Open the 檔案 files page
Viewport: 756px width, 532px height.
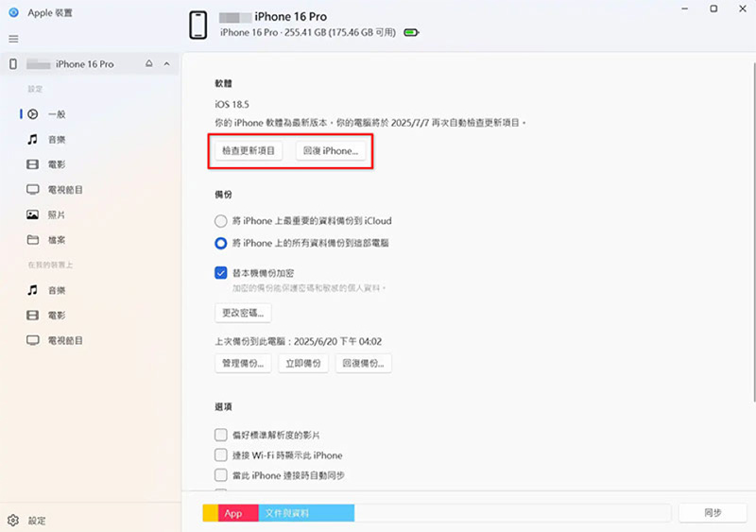[57, 240]
